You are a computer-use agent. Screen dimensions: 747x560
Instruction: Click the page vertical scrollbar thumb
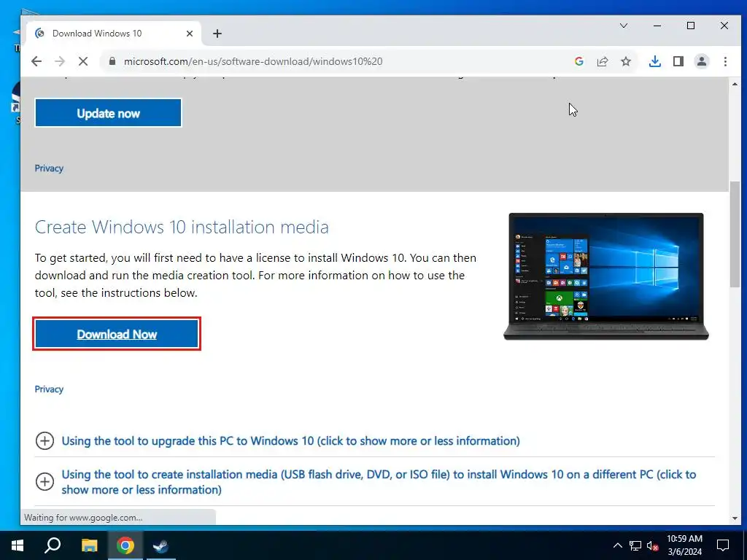tap(735, 233)
